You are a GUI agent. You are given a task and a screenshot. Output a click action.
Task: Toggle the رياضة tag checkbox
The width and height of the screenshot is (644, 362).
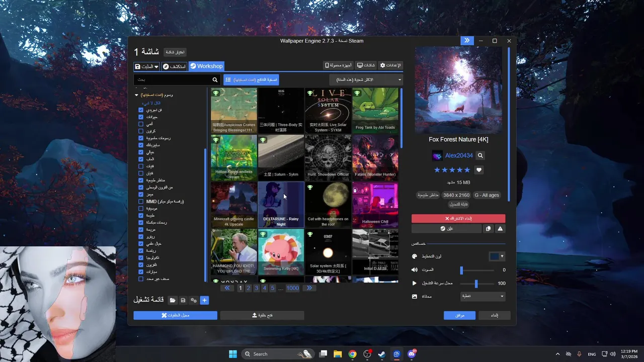(x=141, y=250)
